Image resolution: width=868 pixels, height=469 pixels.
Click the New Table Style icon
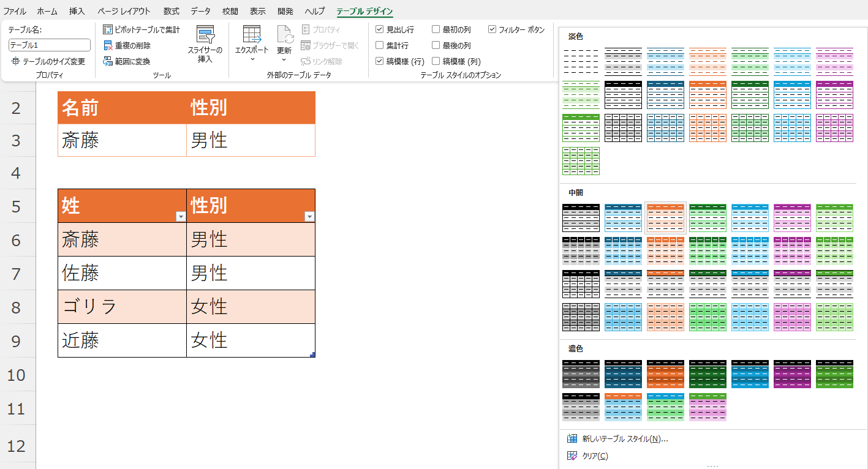(572, 438)
